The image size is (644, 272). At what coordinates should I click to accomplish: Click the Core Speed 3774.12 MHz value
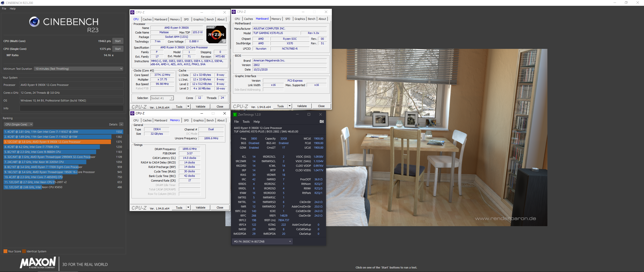[x=162, y=75]
